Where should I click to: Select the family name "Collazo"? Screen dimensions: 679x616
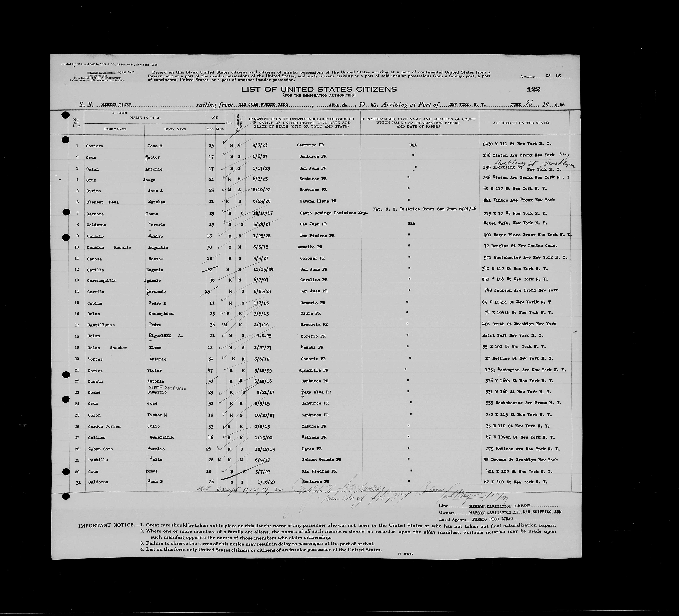tap(96, 438)
